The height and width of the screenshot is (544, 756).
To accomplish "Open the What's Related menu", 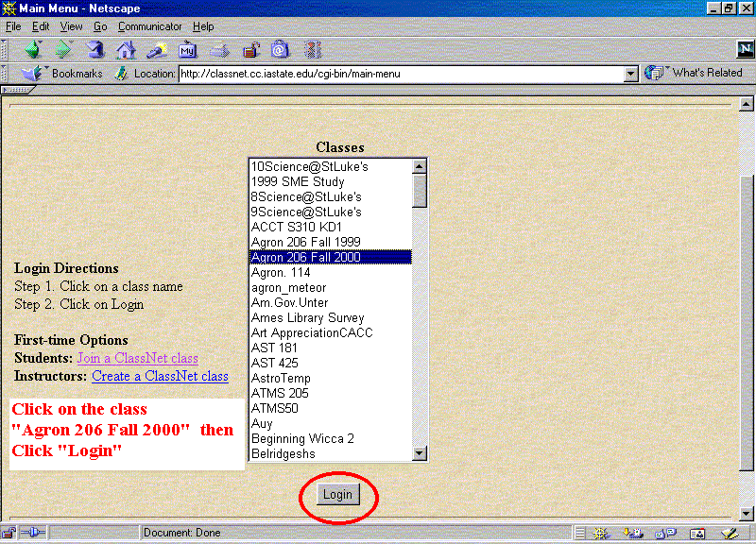I will pyautogui.click(x=695, y=73).
